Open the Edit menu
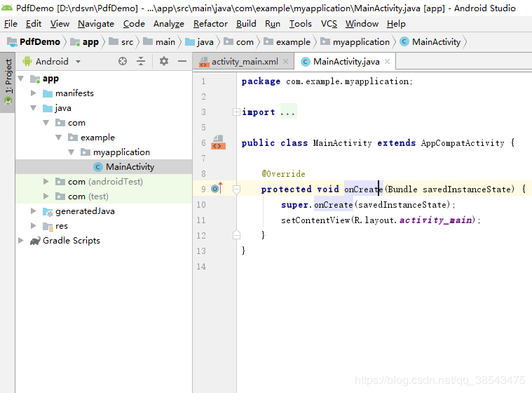This screenshot has width=532, height=393. click(x=34, y=24)
